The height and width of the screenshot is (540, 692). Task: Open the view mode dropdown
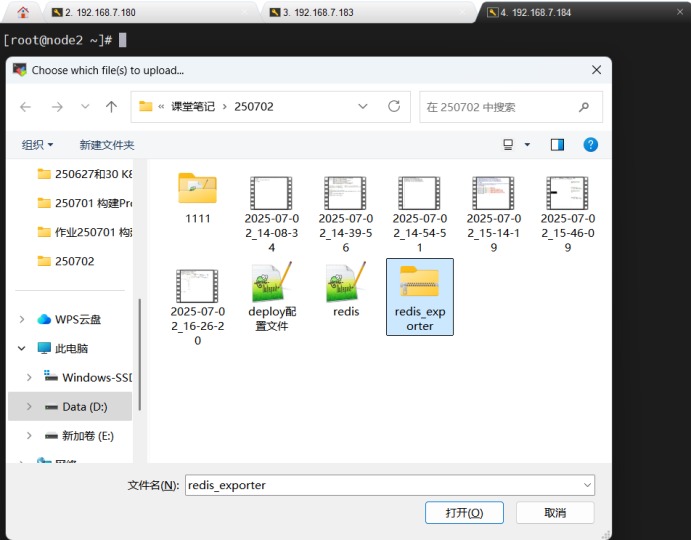point(527,145)
